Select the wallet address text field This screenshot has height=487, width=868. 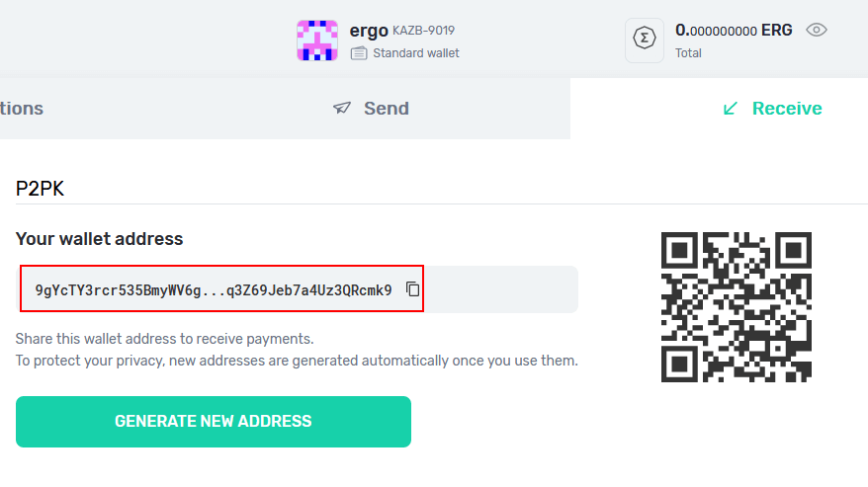pos(297,289)
